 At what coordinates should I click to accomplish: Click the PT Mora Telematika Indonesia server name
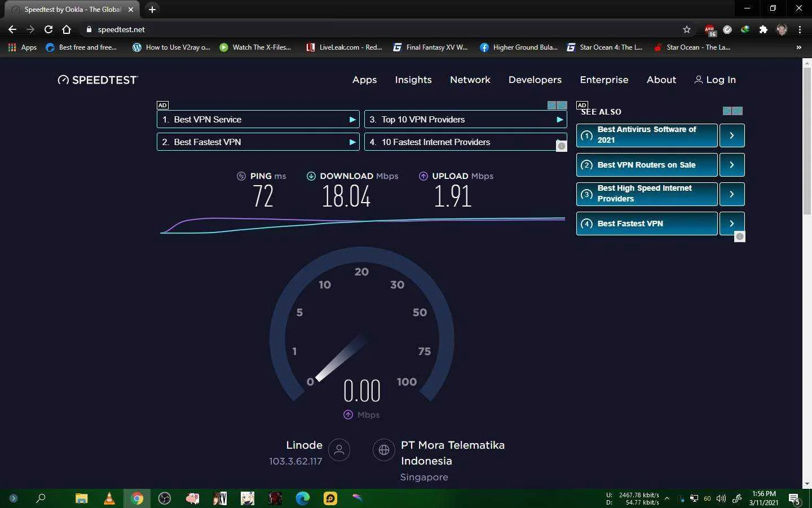click(453, 453)
